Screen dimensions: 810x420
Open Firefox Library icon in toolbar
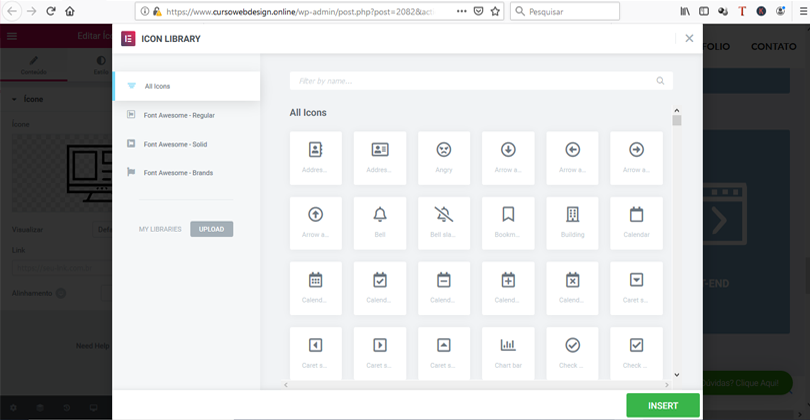(685, 11)
